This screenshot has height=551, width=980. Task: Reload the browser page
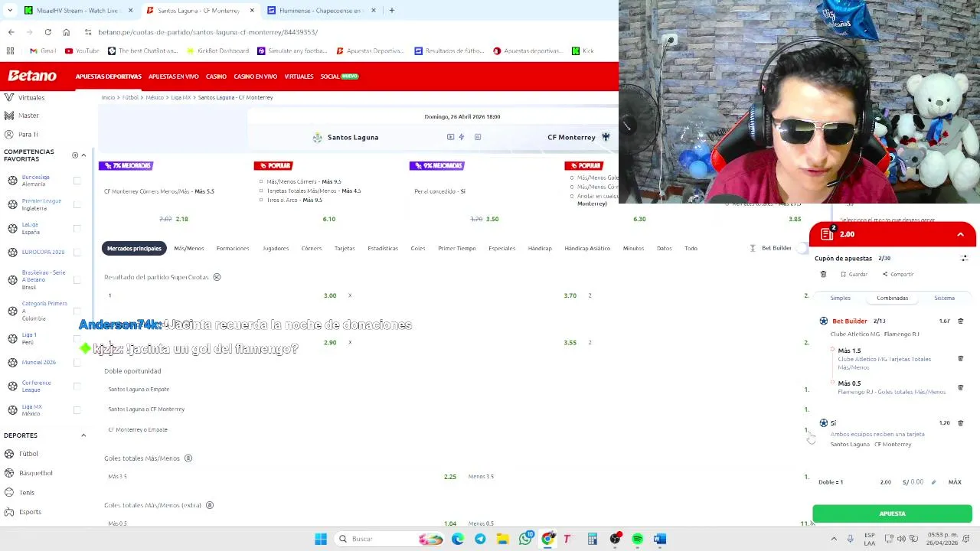[x=47, y=32]
